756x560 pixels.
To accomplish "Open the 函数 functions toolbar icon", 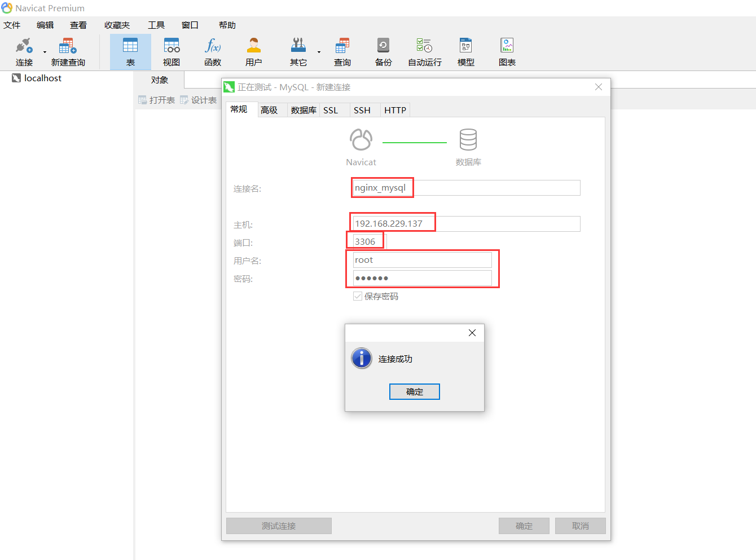I will click(x=213, y=51).
